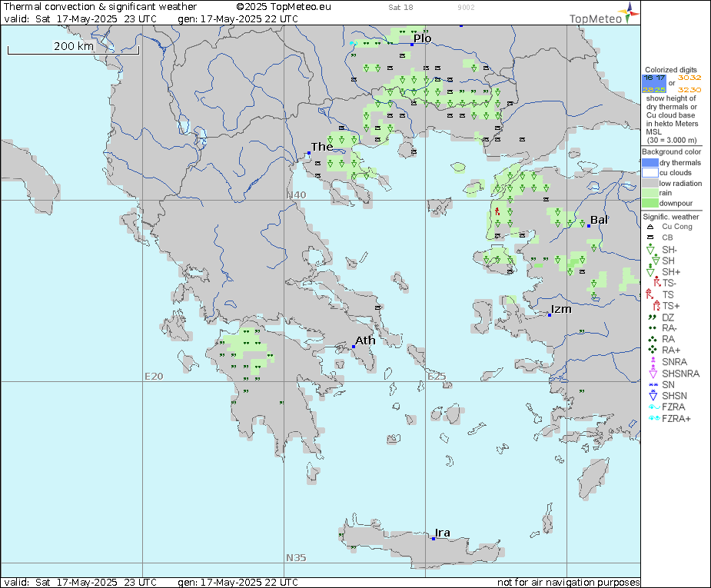Click the TS- weak thunderstorm symbol
This screenshot has width=711, height=588.
coord(656,281)
